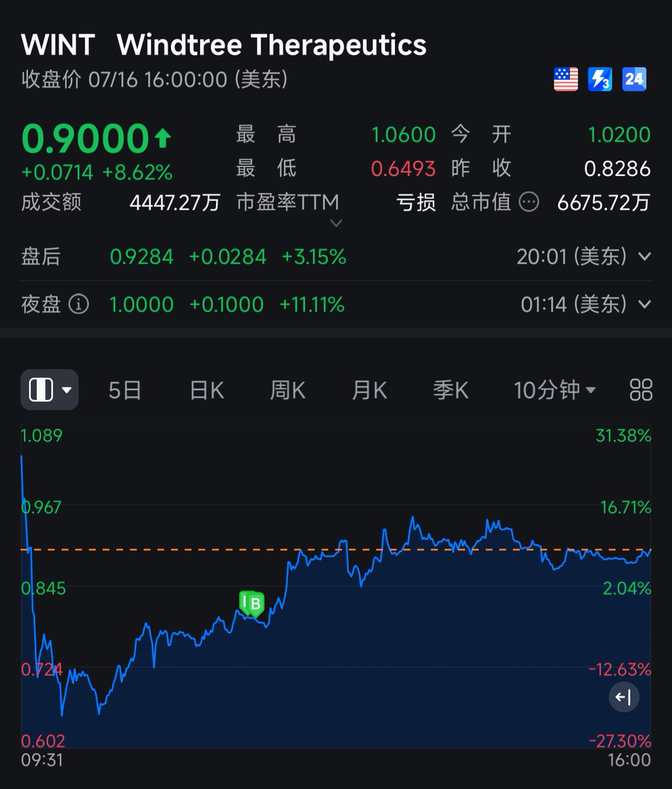Tap the 总市值 value 6675.72万
Image resolution: width=672 pixels, height=789 pixels.
(x=604, y=203)
